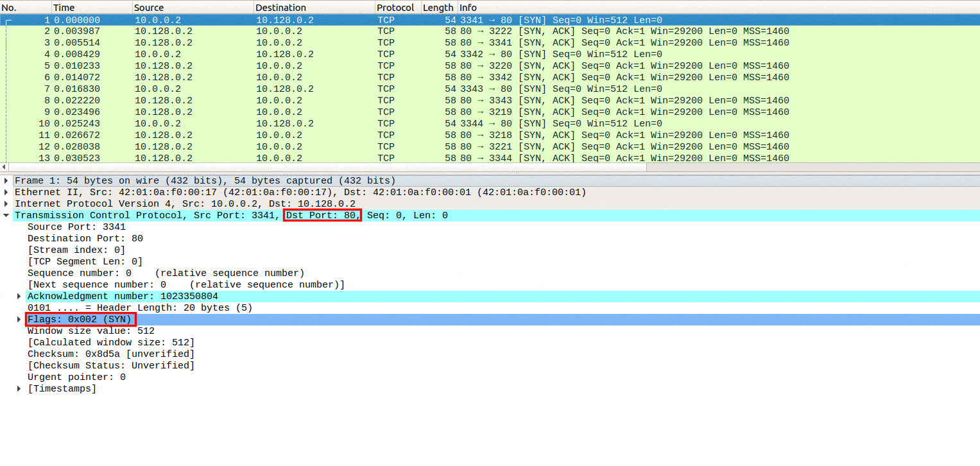Sort packets by the Length column header

(x=439, y=8)
